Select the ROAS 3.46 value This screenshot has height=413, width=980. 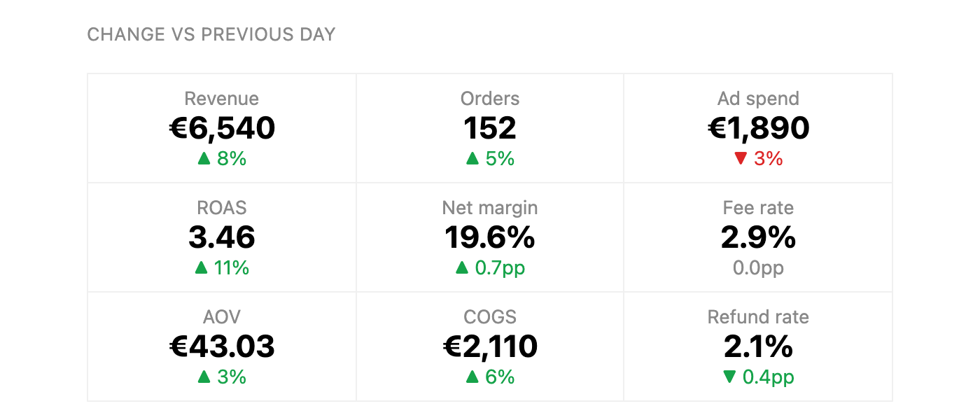(222, 237)
